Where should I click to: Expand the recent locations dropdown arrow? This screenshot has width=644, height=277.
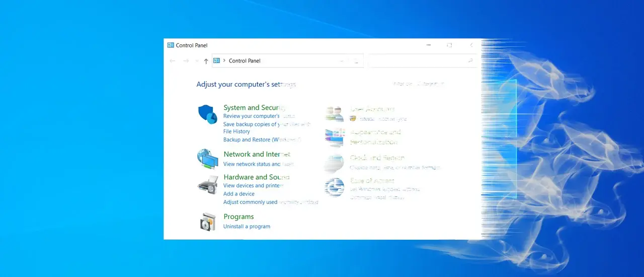click(x=197, y=61)
